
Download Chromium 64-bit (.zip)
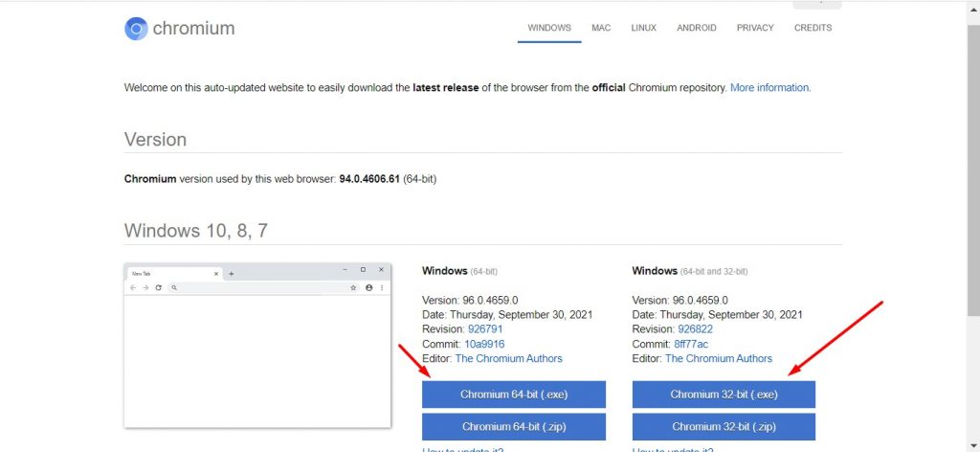pyautogui.click(x=514, y=427)
